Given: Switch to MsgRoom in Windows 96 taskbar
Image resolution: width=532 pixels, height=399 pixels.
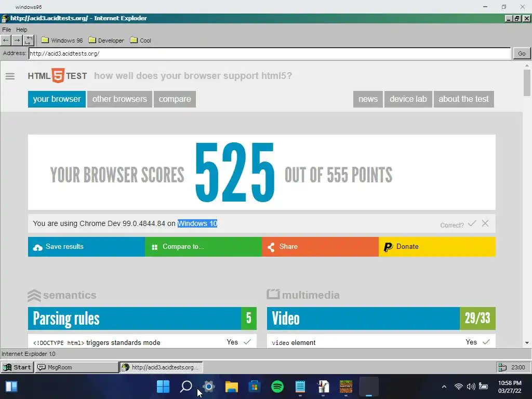Looking at the screenshot, I should click(77, 367).
